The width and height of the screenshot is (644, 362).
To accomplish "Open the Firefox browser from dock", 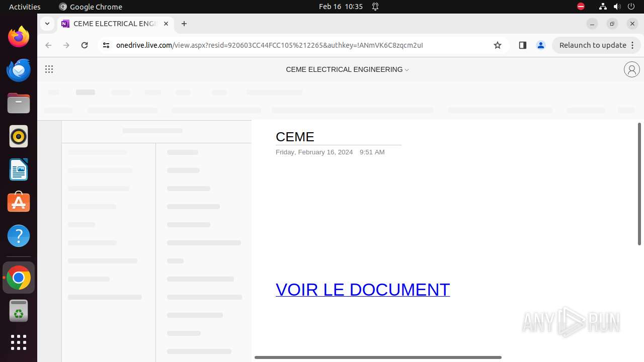I will coord(19,37).
